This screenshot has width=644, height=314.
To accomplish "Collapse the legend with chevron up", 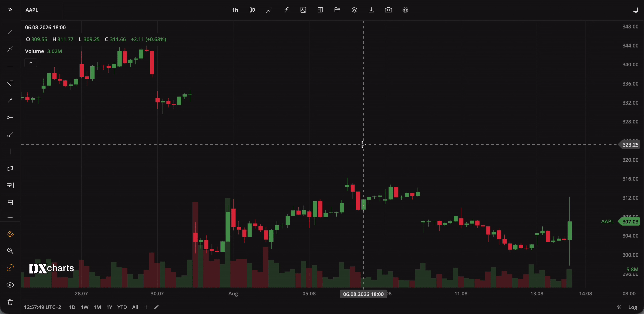I will click(x=31, y=63).
